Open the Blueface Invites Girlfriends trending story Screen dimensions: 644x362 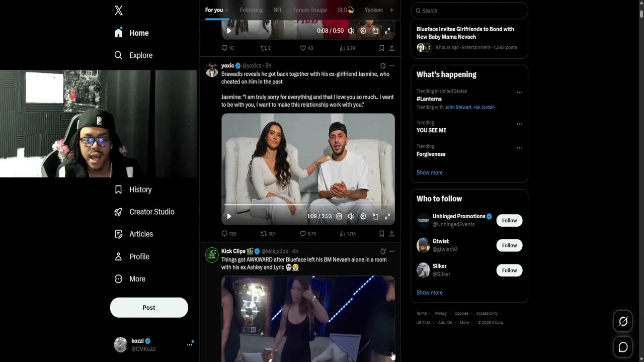[469, 38]
